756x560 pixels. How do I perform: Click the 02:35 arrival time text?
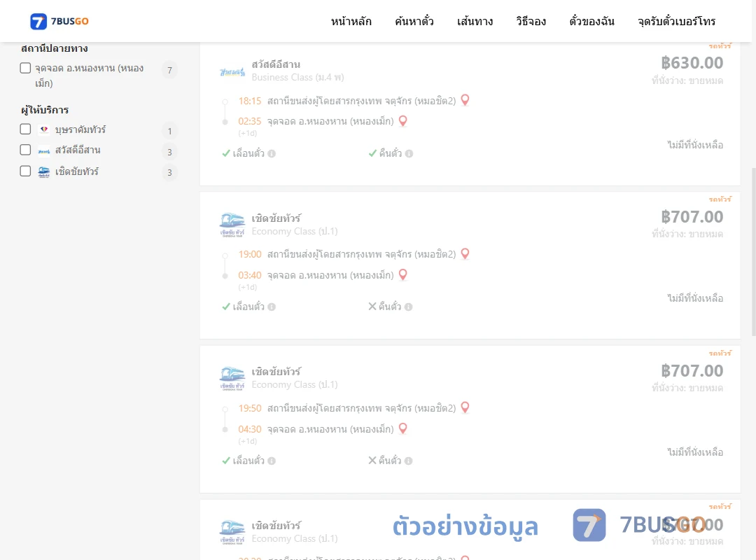click(250, 121)
